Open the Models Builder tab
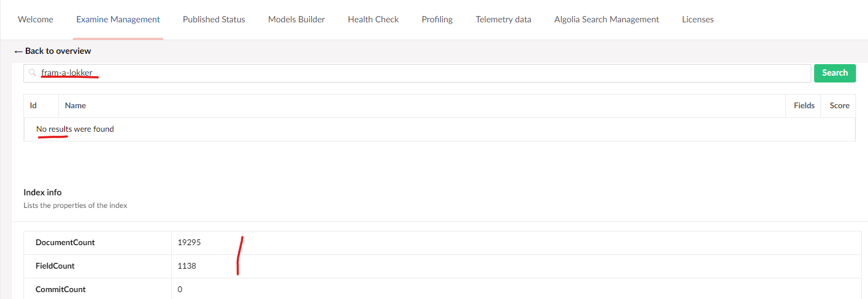Screen dimensions: 868x299 pos(296,19)
